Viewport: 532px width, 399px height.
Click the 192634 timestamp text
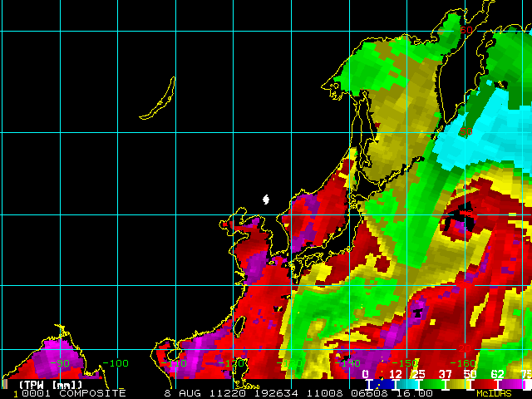click(276, 393)
